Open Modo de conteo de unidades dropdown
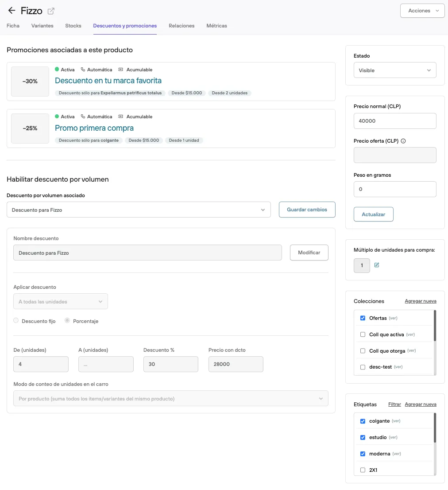Image resolution: width=448 pixels, height=490 pixels. coord(171,398)
